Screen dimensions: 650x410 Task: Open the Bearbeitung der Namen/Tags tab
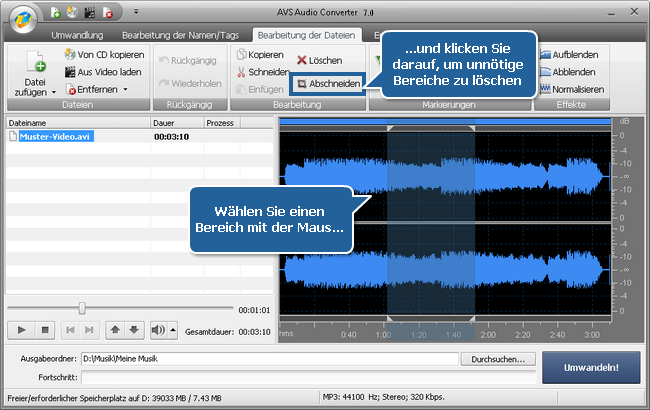180,35
